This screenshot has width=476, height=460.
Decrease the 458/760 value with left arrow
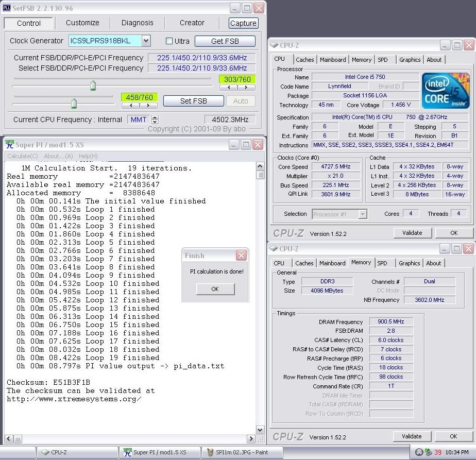pyautogui.click(x=130, y=106)
